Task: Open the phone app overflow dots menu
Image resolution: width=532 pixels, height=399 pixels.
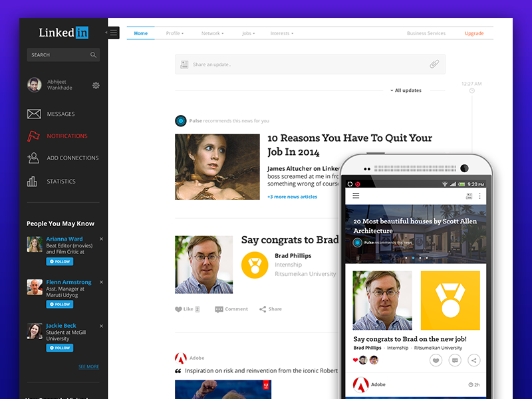Action: pyautogui.click(x=479, y=196)
